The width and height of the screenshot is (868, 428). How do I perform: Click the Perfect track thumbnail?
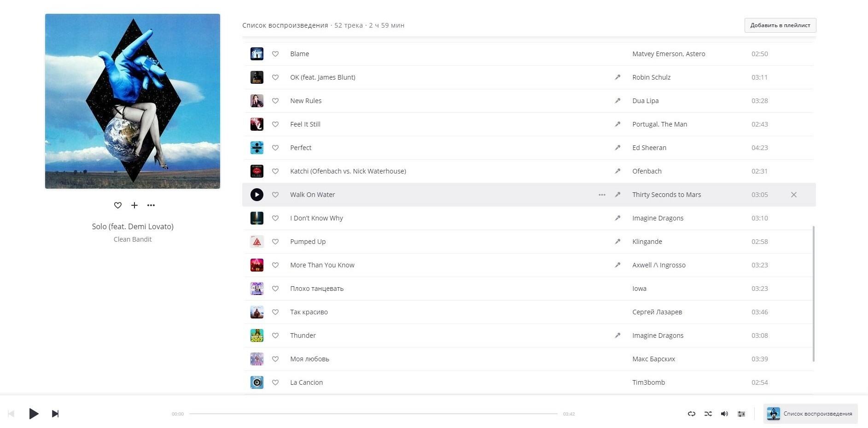[x=257, y=148]
